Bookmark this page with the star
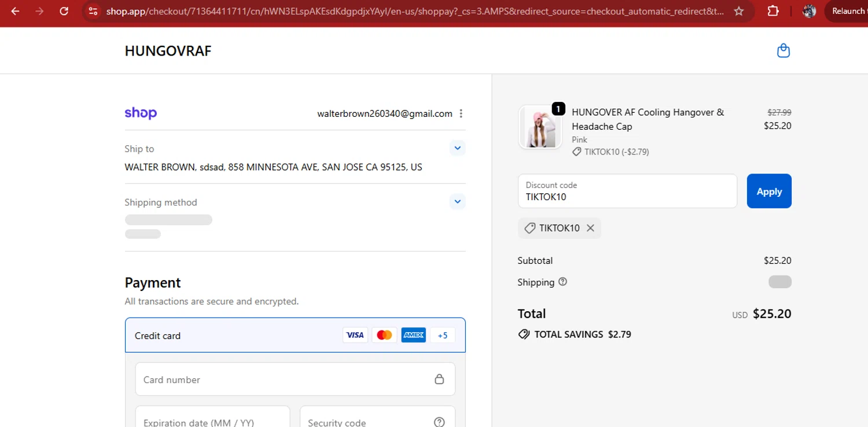This screenshot has height=427, width=868. pyautogui.click(x=739, y=11)
